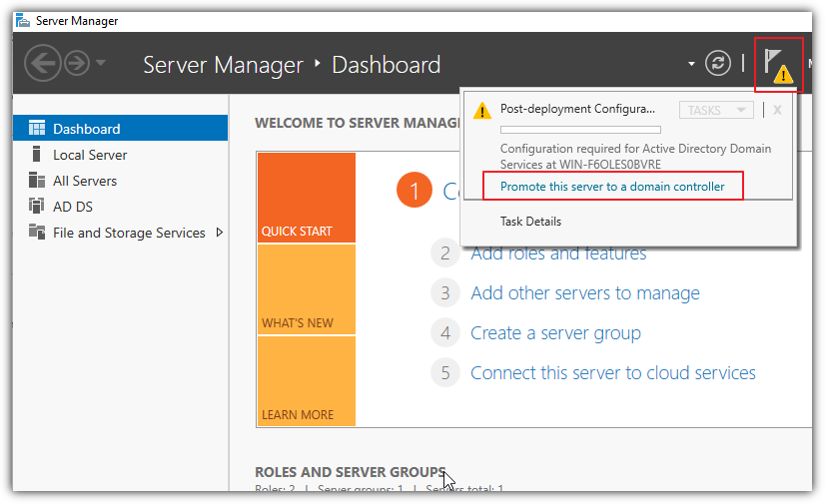825x504 pixels.
Task: Click the refresh icon in header
Action: (718, 64)
